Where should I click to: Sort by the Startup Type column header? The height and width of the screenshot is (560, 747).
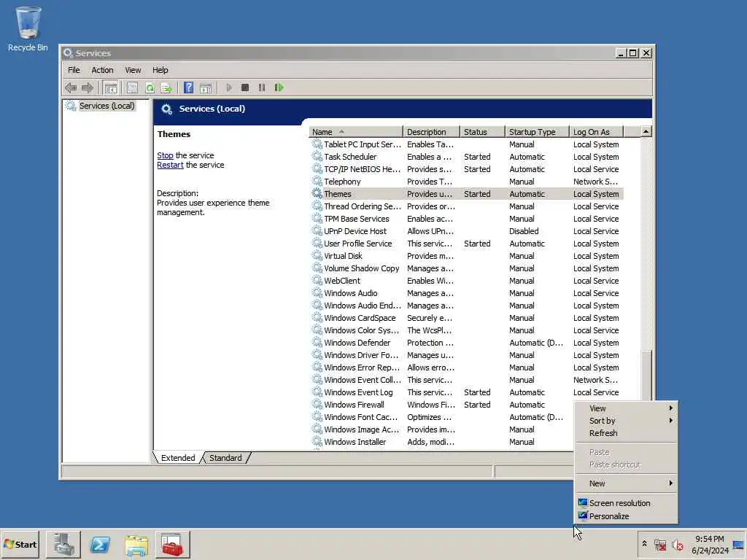point(537,132)
